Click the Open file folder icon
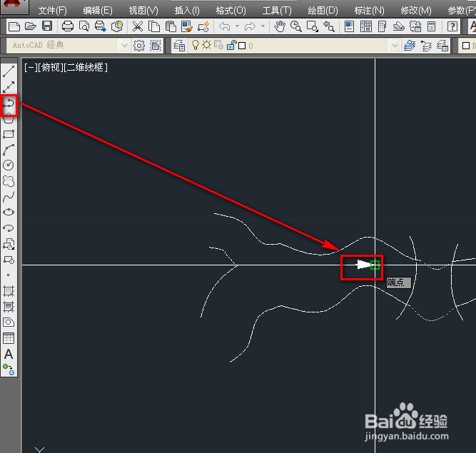 (31, 26)
